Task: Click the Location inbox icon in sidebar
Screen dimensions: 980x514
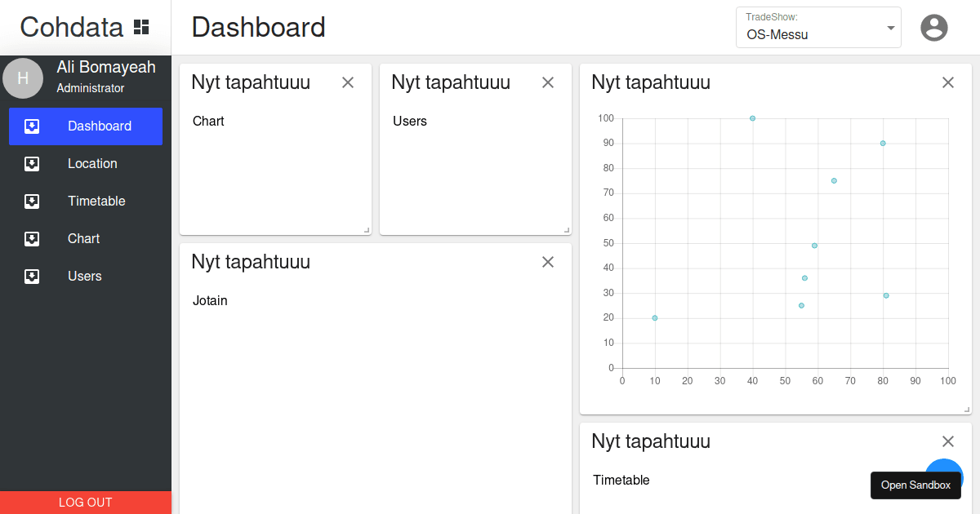Action: point(32,164)
